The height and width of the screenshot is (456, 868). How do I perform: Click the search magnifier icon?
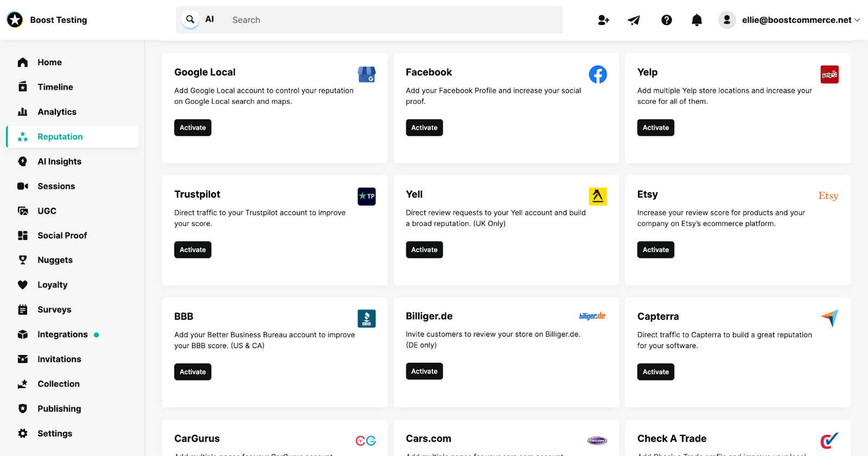click(190, 20)
